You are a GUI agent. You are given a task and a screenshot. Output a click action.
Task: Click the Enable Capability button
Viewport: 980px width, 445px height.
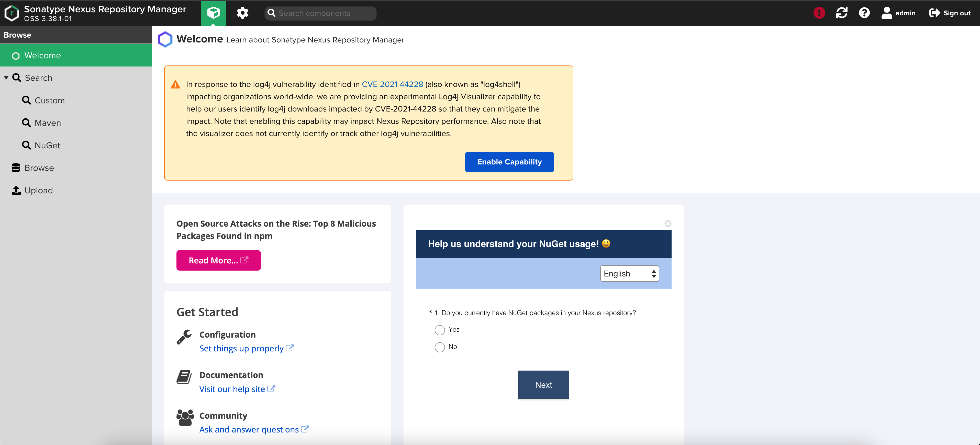tap(509, 162)
